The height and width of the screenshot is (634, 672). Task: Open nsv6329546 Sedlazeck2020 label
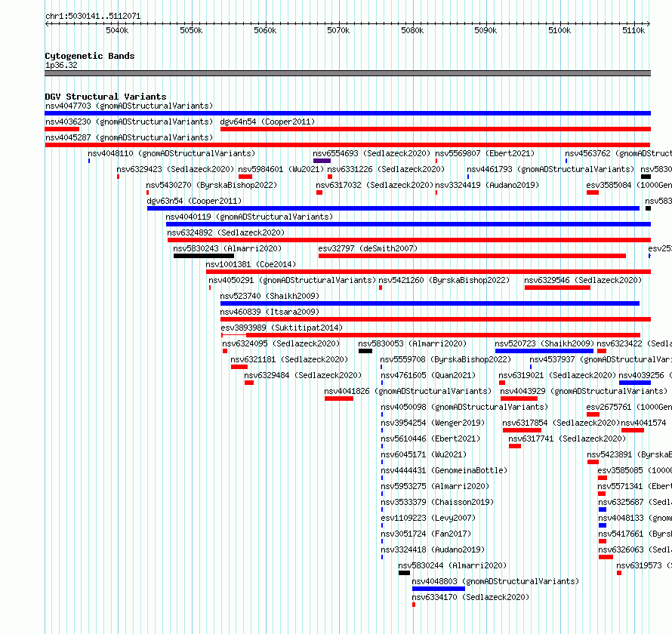(x=583, y=280)
